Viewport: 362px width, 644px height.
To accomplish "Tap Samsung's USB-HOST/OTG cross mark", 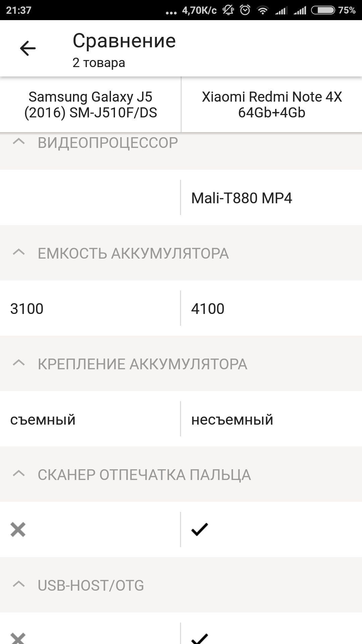I will click(18, 638).
